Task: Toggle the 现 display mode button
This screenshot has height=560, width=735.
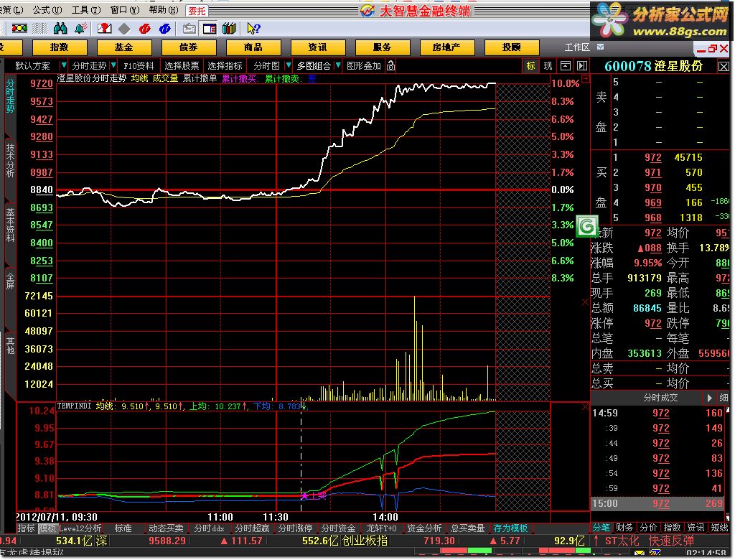Action: click(x=548, y=65)
